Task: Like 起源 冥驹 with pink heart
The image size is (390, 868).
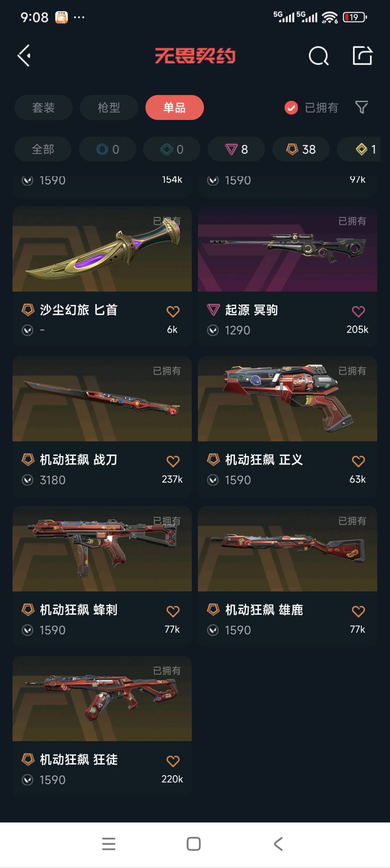Action: click(x=358, y=311)
